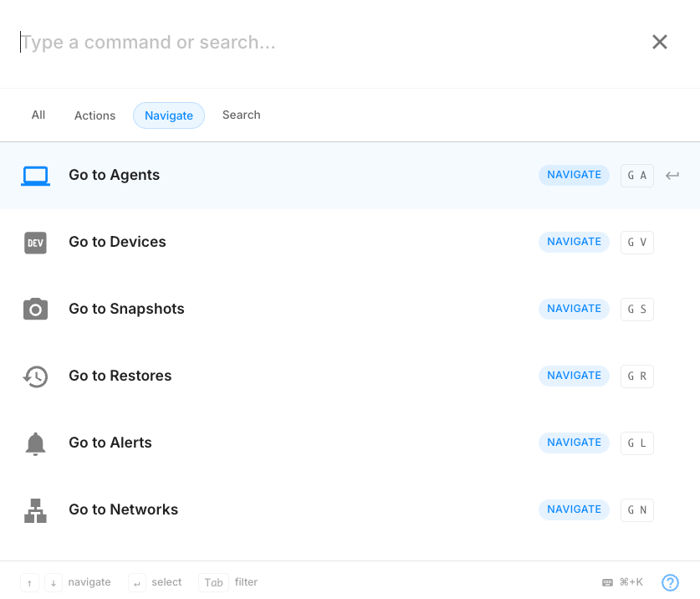The height and width of the screenshot is (599, 700).
Task: Click the DEV icon for Devices
Action: [x=35, y=243]
